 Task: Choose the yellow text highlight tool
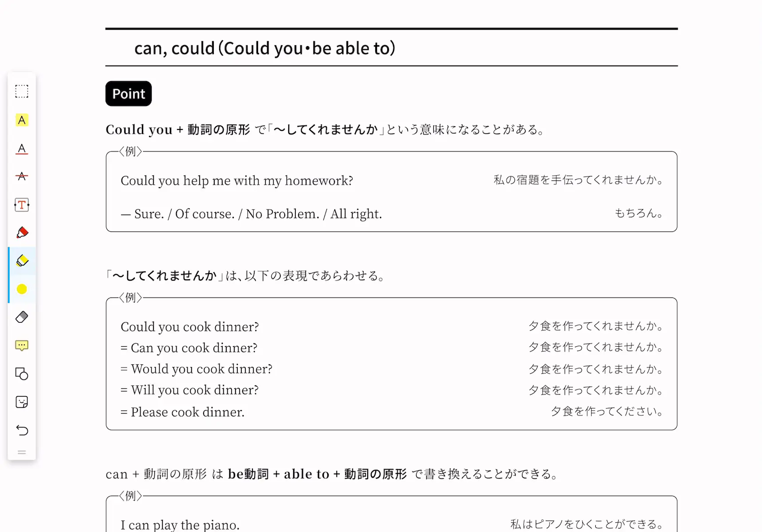click(22, 120)
